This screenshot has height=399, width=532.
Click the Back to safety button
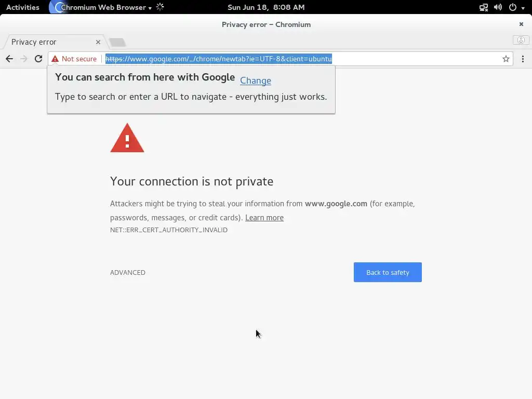pyautogui.click(x=388, y=272)
